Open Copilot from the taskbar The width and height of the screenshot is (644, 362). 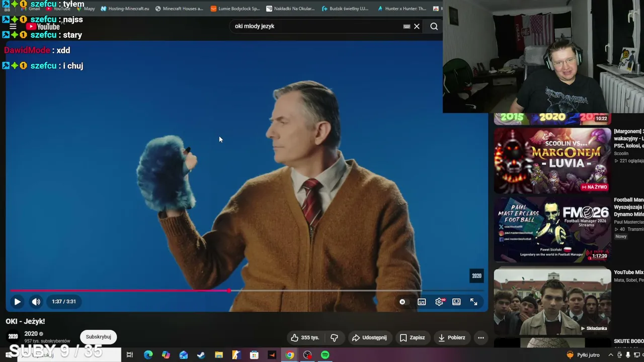pyautogui.click(x=166, y=355)
